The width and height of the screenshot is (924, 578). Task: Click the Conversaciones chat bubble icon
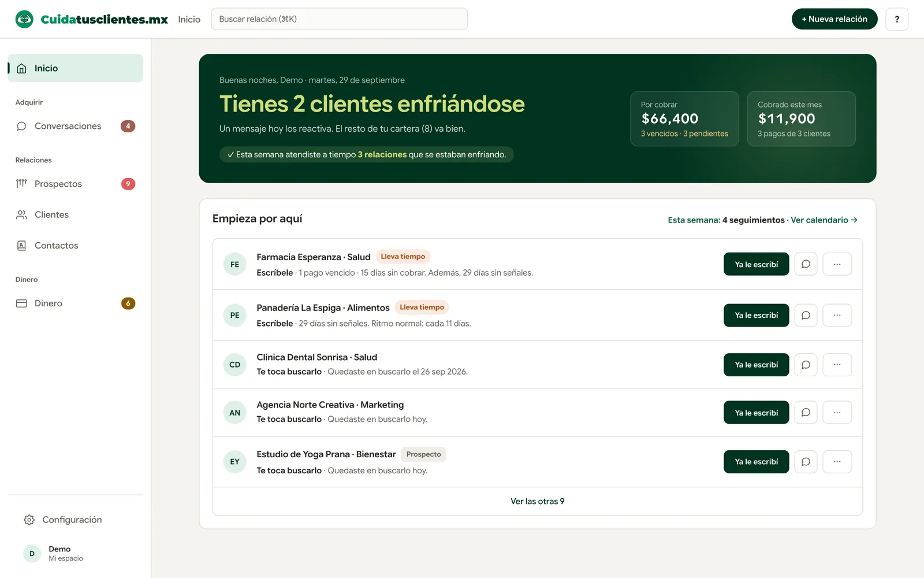point(21,126)
